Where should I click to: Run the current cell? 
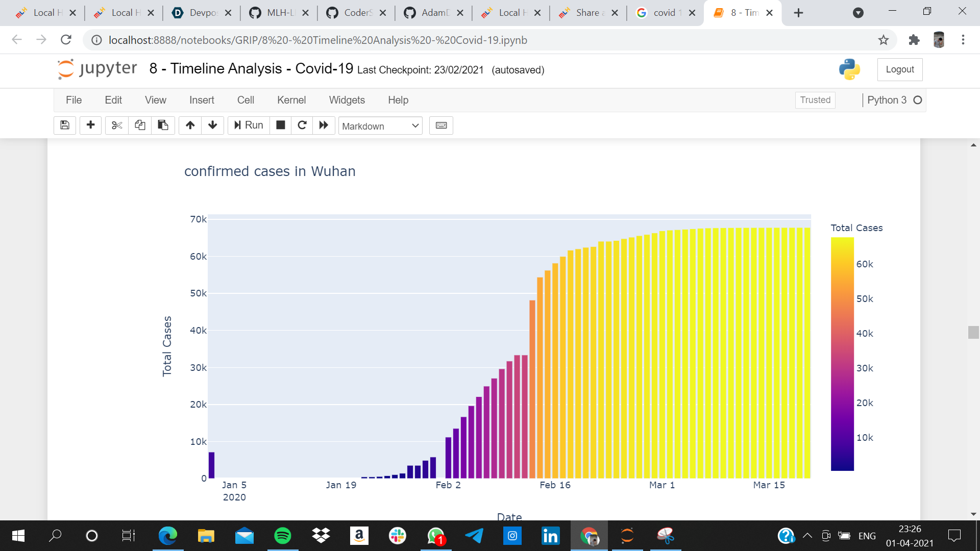click(x=249, y=126)
